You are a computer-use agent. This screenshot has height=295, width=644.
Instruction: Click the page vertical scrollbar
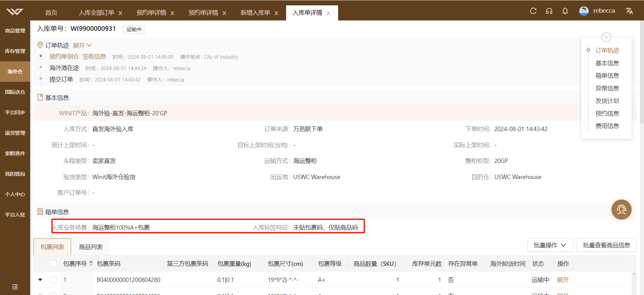[x=642, y=72]
